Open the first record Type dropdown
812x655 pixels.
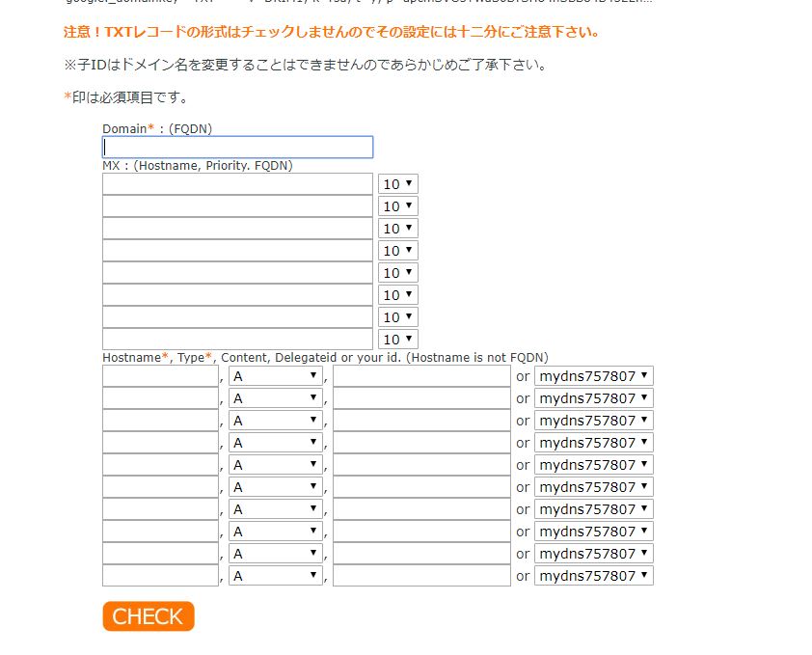pos(276,376)
